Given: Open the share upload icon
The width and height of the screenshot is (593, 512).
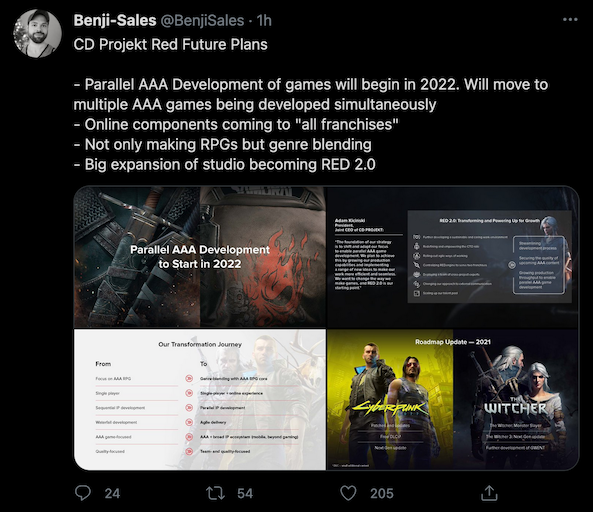Looking at the screenshot, I should 489,493.
